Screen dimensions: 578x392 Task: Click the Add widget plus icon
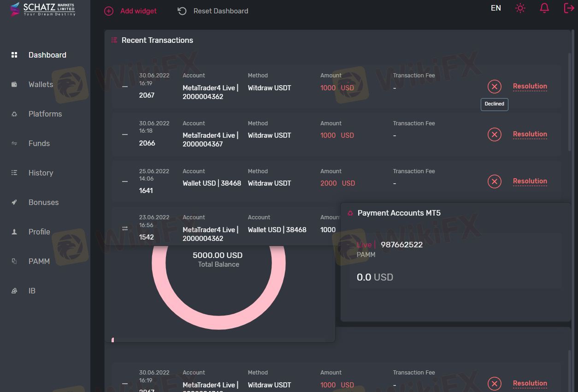(x=109, y=11)
